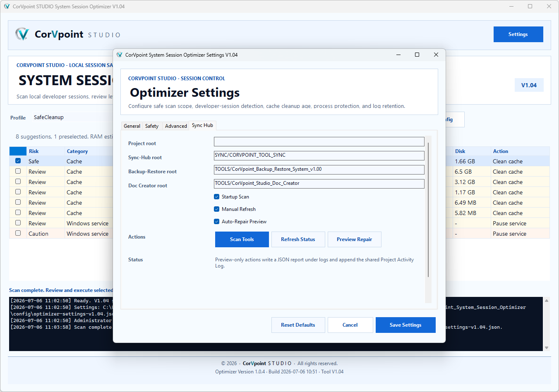Click the main window title bar app icon

(7, 6)
